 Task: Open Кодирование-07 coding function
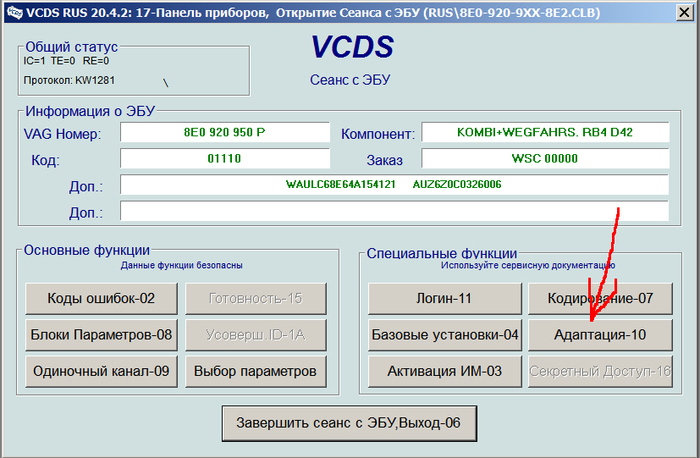pos(600,298)
